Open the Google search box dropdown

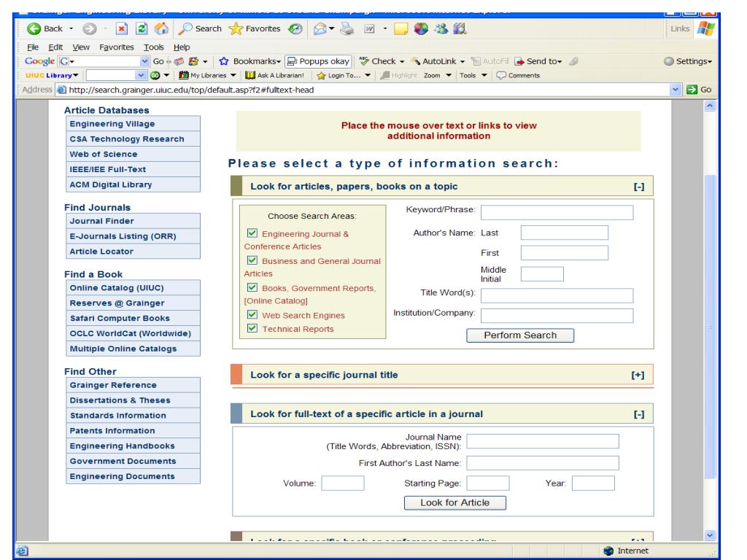tap(145, 61)
